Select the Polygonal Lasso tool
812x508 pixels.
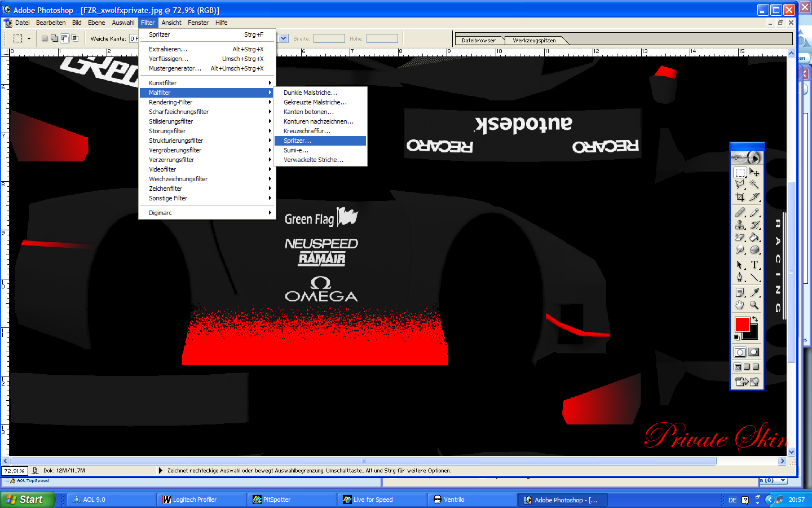(x=740, y=185)
